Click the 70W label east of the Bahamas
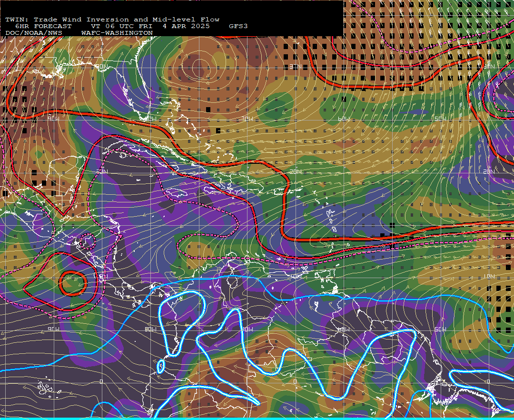514x420 pixels. click(247, 119)
